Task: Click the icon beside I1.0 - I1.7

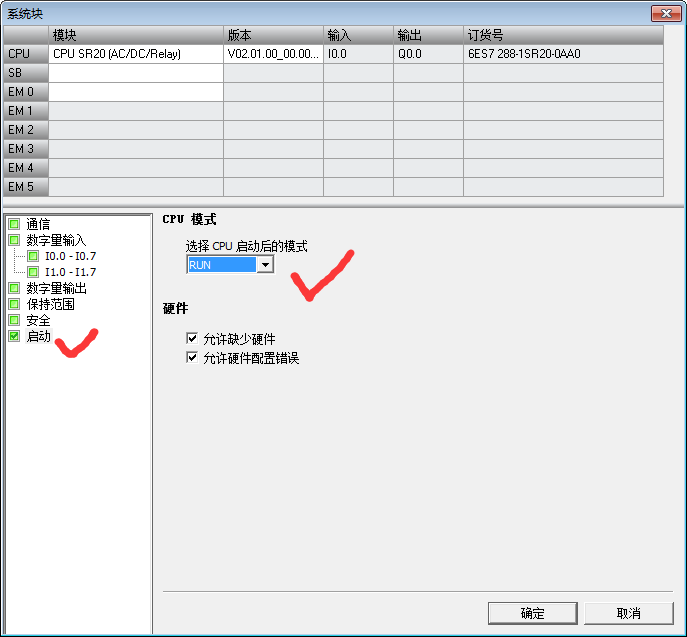Action: [33, 272]
